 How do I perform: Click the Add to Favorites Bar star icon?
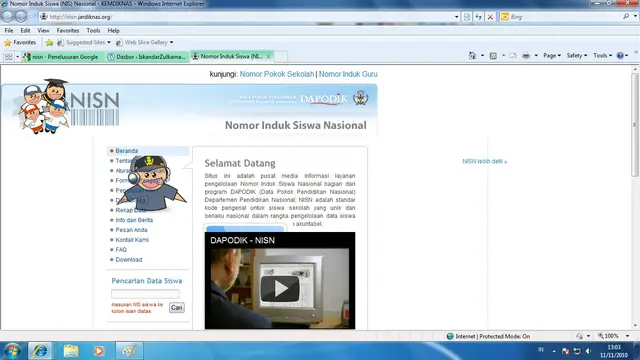point(49,42)
